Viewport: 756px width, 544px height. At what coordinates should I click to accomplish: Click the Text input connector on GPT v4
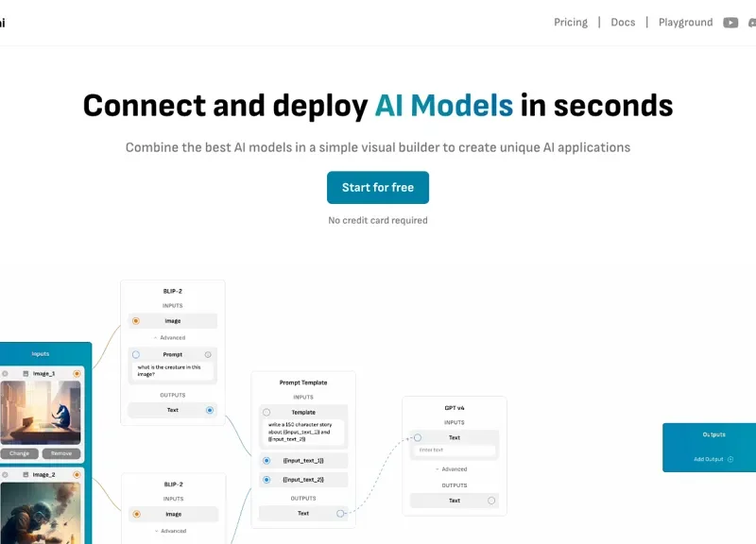pos(418,437)
